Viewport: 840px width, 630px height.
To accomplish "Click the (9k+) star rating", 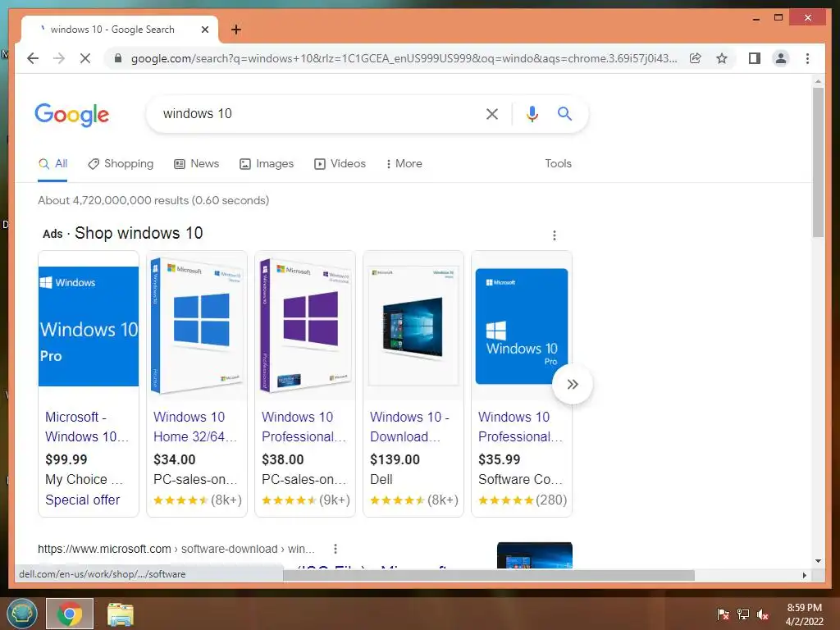I will (305, 500).
